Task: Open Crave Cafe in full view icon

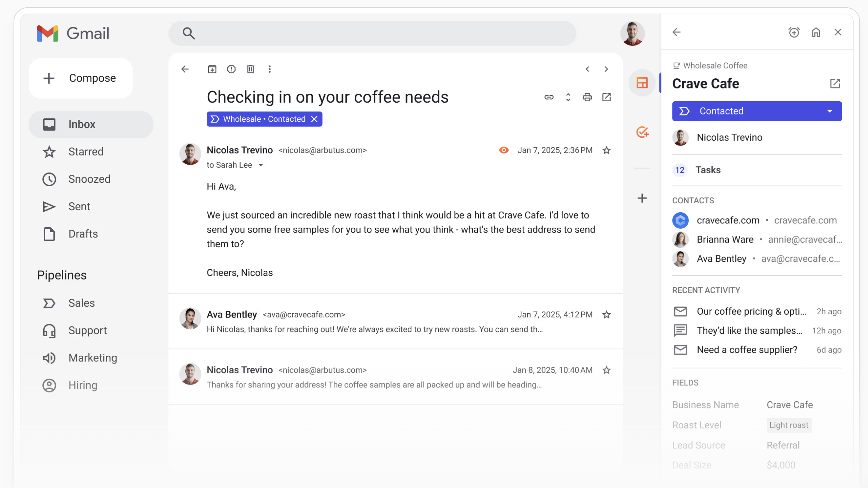Action: 835,84
